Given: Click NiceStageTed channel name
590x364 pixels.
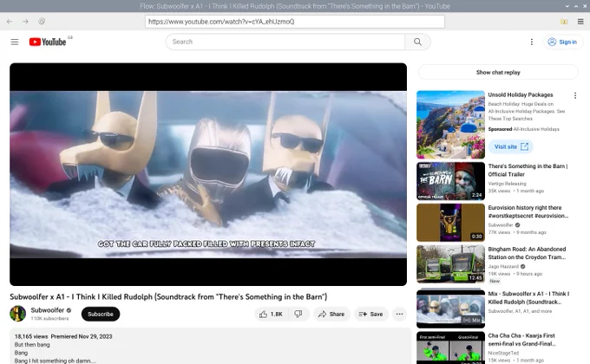Looking at the screenshot, I should tap(503, 353).
